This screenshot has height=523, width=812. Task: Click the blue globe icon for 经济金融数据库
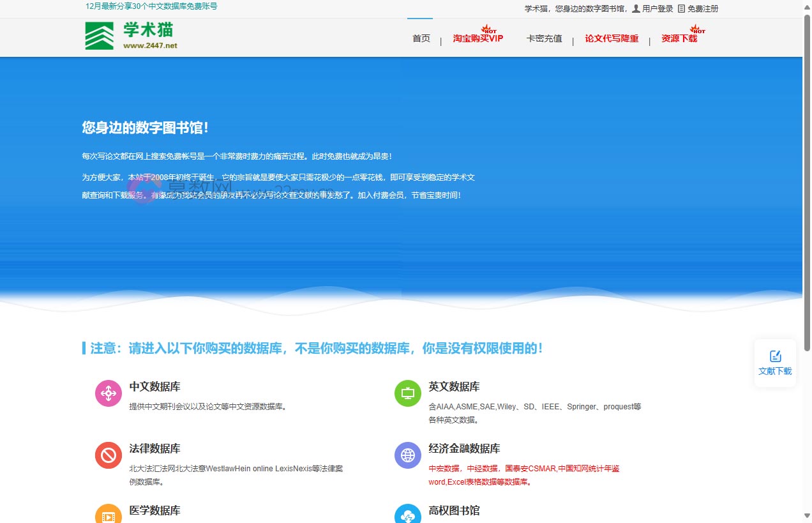pyautogui.click(x=407, y=455)
